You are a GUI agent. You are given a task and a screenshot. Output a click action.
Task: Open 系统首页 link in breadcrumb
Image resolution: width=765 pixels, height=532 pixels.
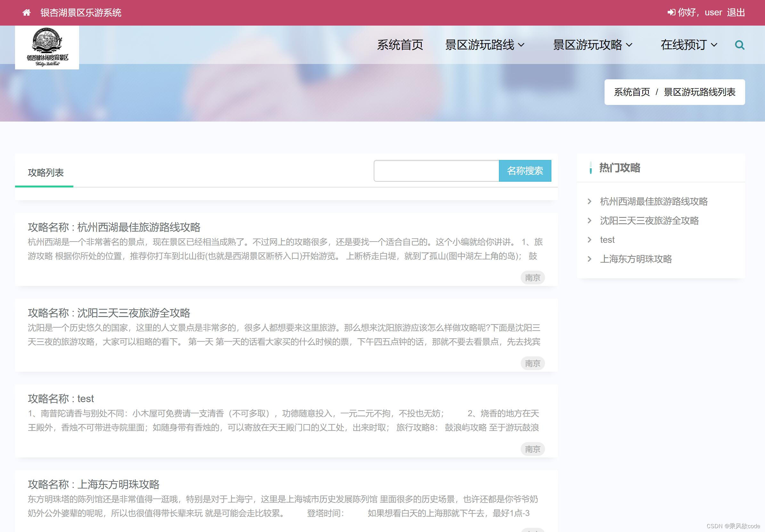(632, 92)
